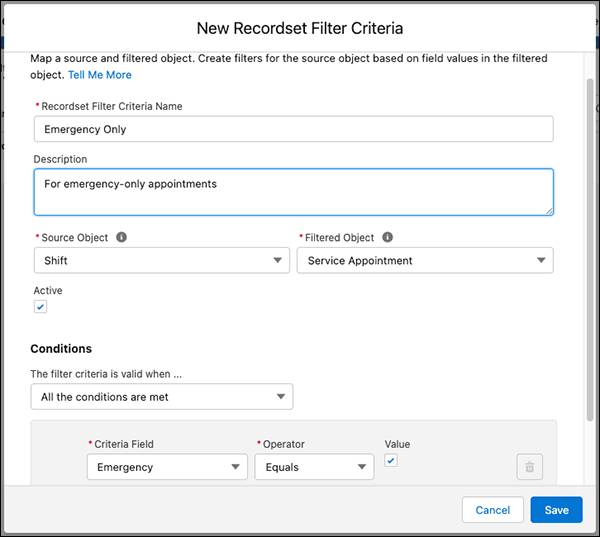Viewport: 600px width, 537px height.
Task: Click the Criteria Field label
Action: pos(124,444)
